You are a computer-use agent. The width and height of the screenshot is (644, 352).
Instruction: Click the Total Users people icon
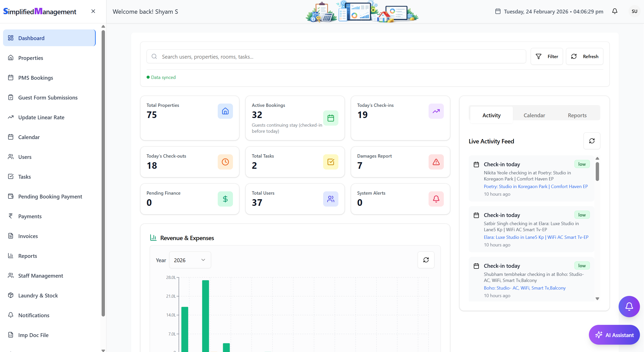point(331,199)
